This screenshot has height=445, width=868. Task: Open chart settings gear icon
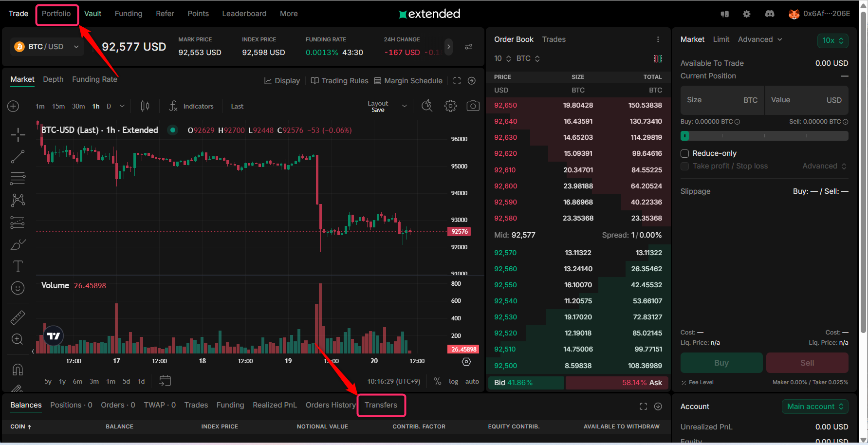450,106
